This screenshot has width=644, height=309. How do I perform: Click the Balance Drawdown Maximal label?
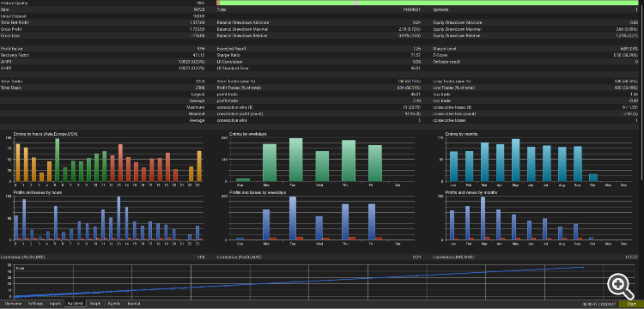(x=242, y=29)
